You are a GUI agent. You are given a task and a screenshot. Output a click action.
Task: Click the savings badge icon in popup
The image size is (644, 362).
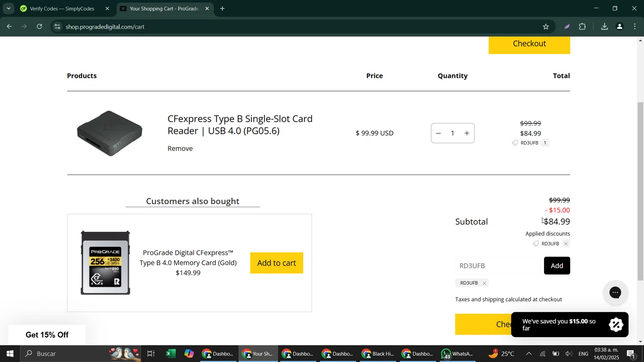coord(616,325)
